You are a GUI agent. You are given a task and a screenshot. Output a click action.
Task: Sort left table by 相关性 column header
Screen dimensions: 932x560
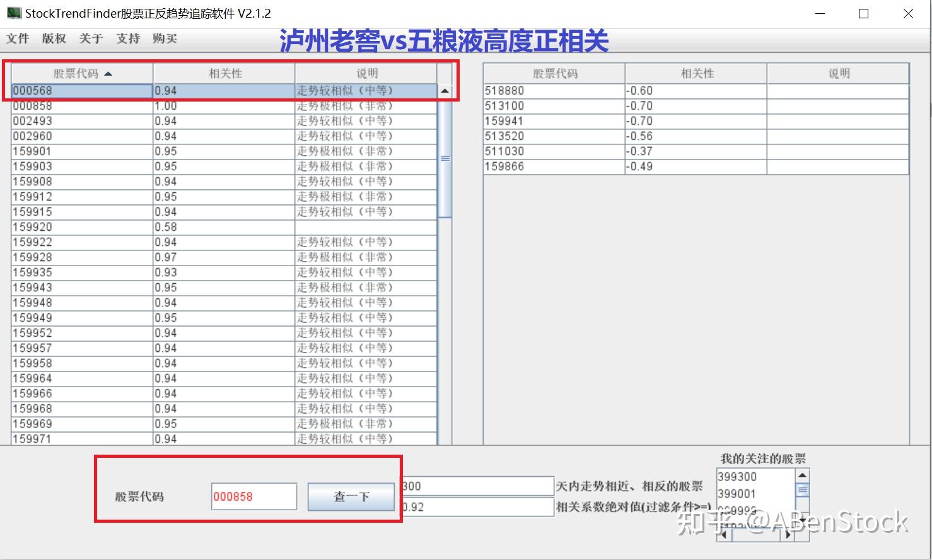coord(224,74)
